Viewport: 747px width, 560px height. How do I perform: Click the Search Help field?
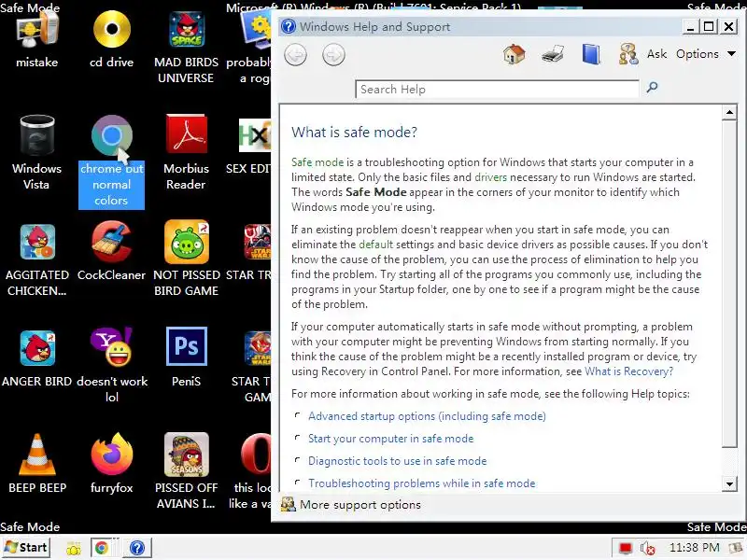497,89
